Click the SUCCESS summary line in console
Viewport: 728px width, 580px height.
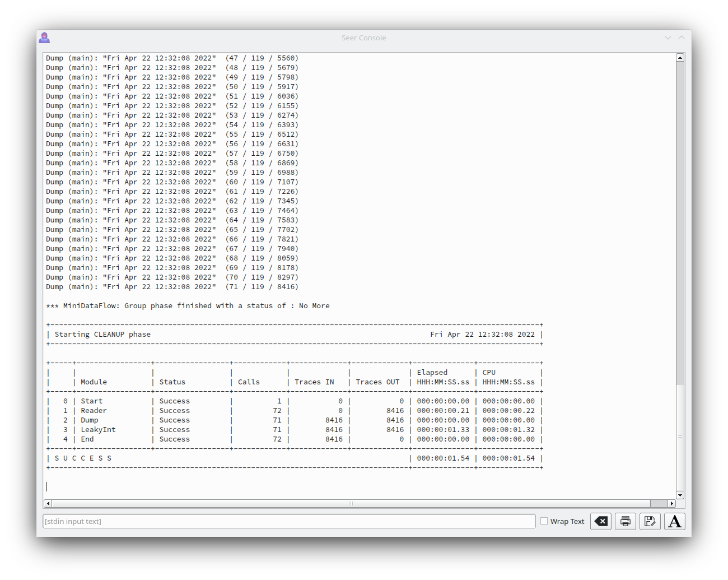(x=295, y=458)
